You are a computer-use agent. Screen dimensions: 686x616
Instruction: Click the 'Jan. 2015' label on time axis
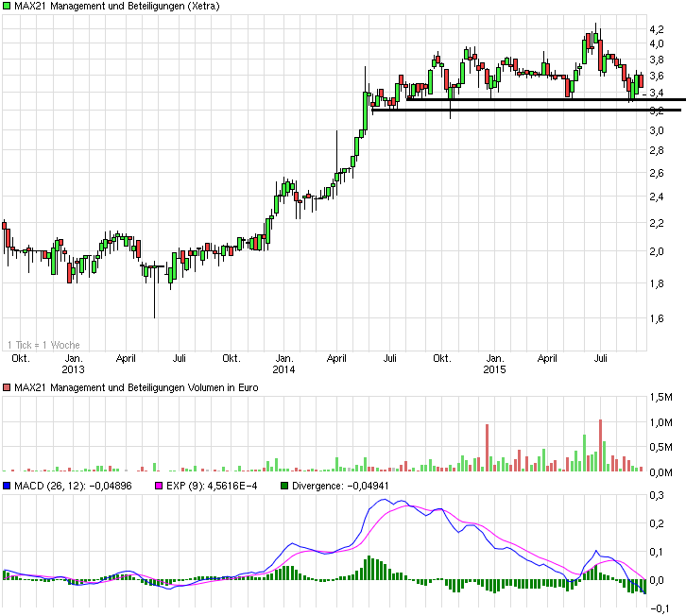(493, 365)
